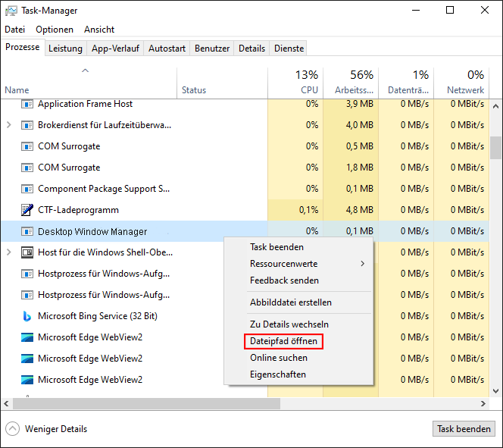Click the Application Frame Host icon

click(27, 104)
